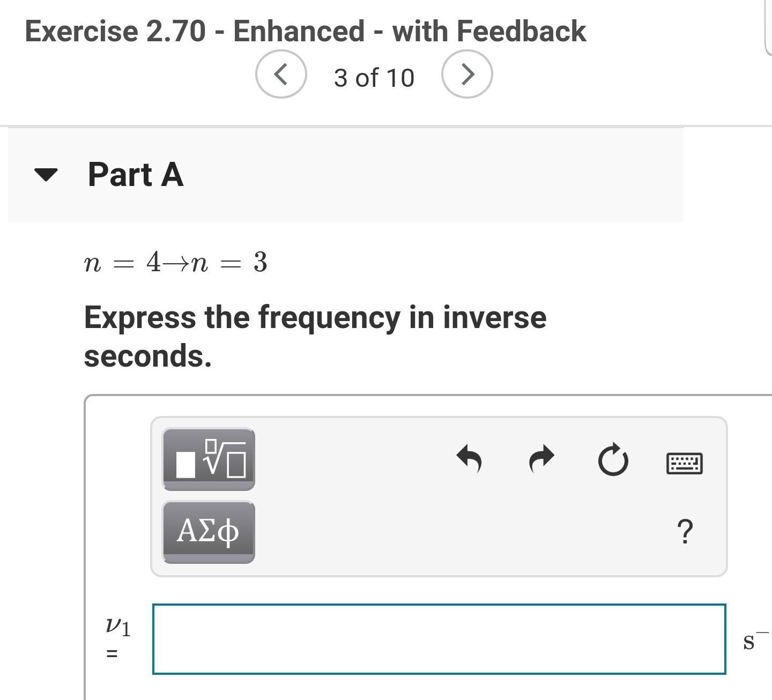Open help with the question mark
772x700 pixels.
pos(685,532)
